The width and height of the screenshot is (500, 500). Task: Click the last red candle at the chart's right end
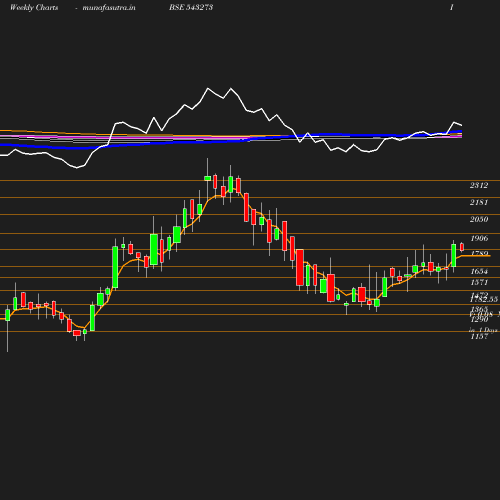coord(462,247)
